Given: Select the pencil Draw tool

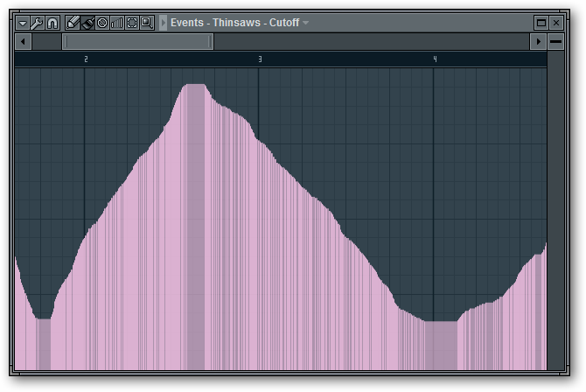Looking at the screenshot, I should click(x=73, y=23).
